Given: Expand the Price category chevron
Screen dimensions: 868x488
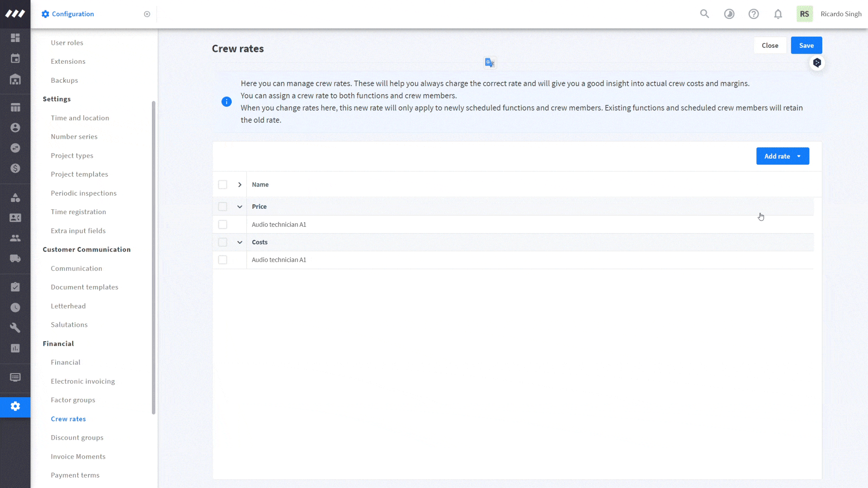Looking at the screenshot, I should [x=239, y=206].
